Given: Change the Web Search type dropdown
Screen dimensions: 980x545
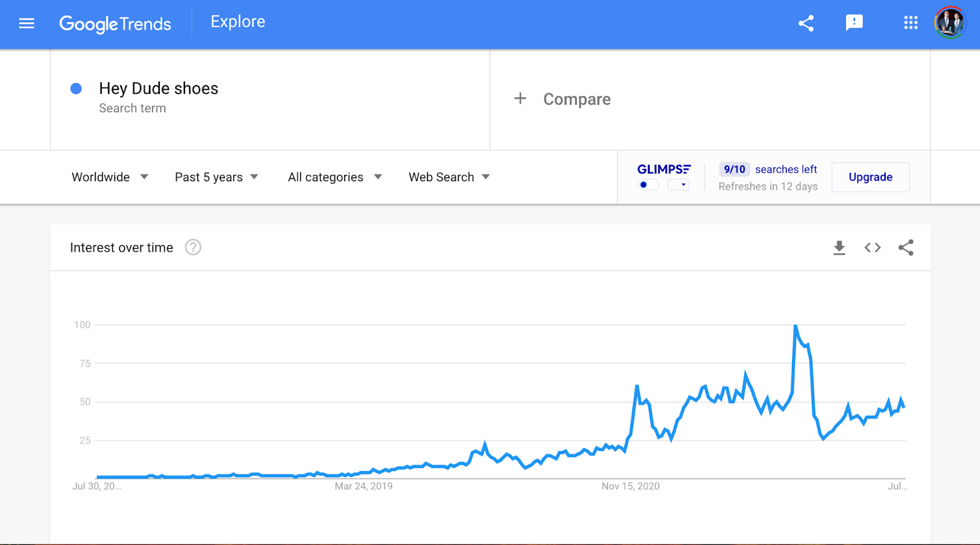Looking at the screenshot, I should point(449,177).
